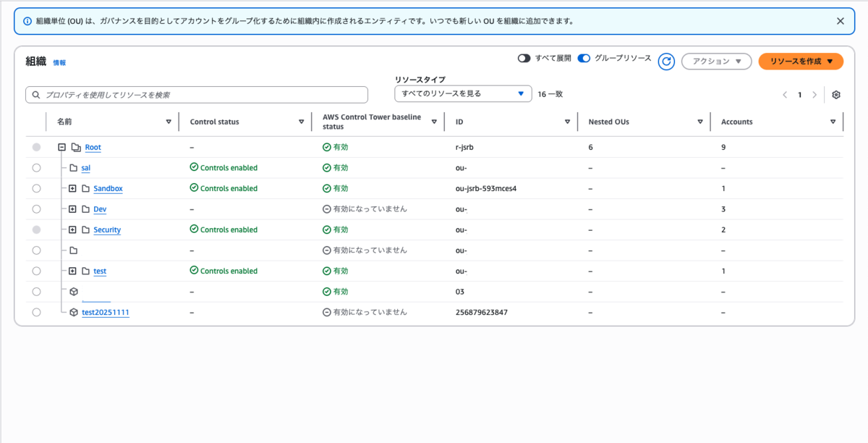Select the test20251111 radio button

point(37,312)
